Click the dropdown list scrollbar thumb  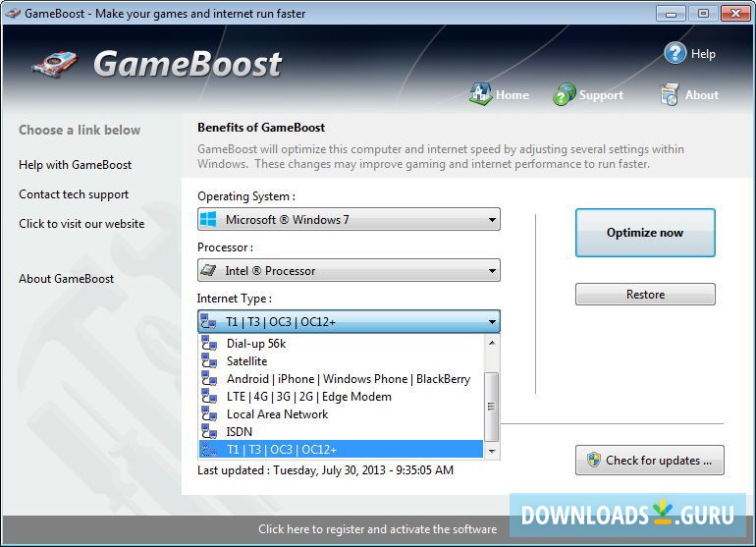pos(491,407)
